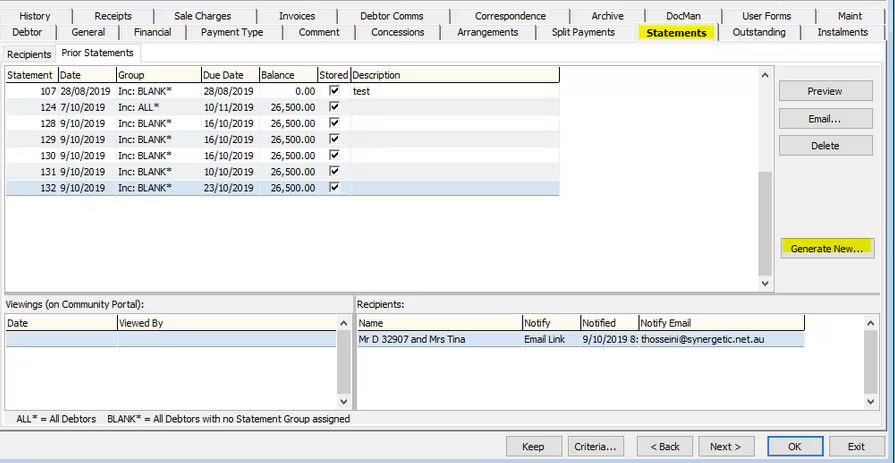Viewport: 895px width, 463px height.
Task: Click the Email... button
Action: pyautogui.click(x=825, y=119)
